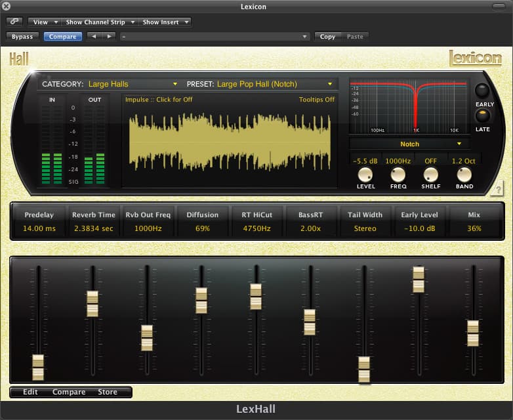Click the impulse waveform display
513x420 pixels.
coord(230,142)
